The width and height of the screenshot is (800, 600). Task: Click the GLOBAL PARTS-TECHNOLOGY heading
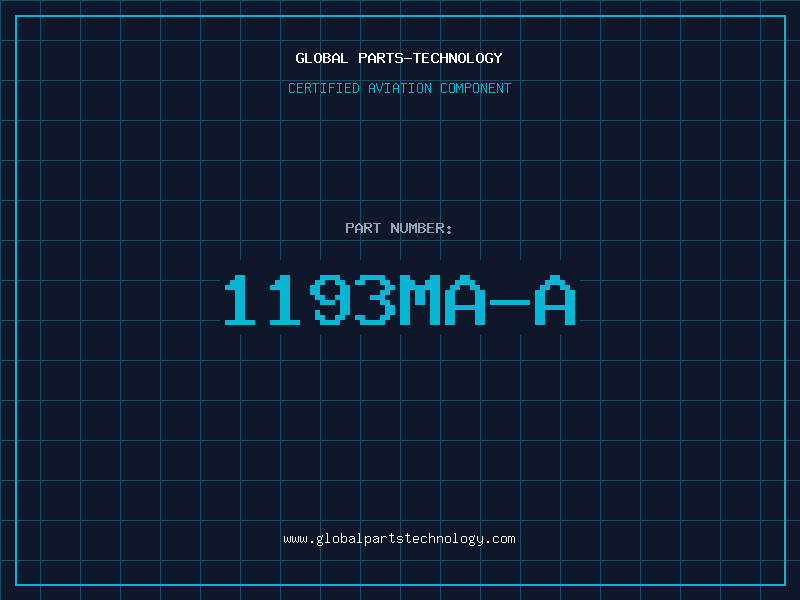pyautogui.click(x=399, y=58)
